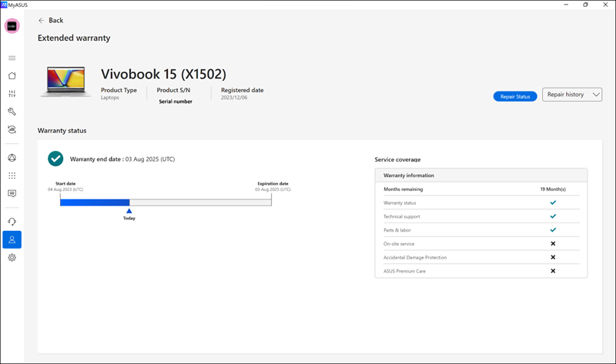
Task: Click the Months remaining label
Action: tap(403, 189)
